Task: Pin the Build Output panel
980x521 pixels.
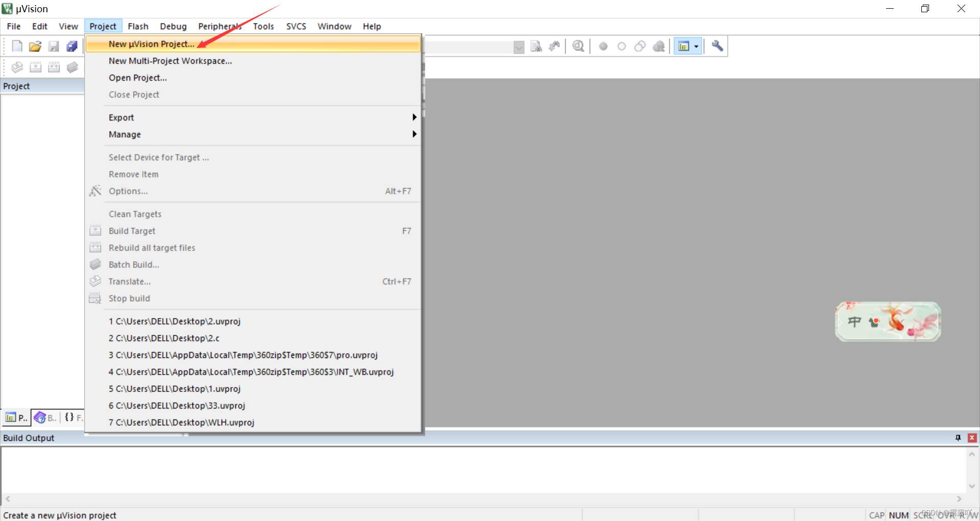Action: pyautogui.click(x=958, y=438)
